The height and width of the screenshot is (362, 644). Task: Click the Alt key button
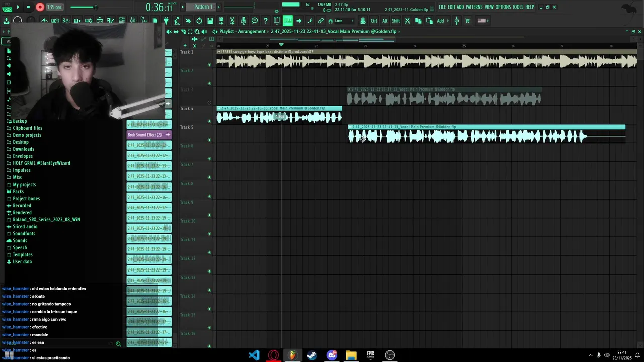385,21
